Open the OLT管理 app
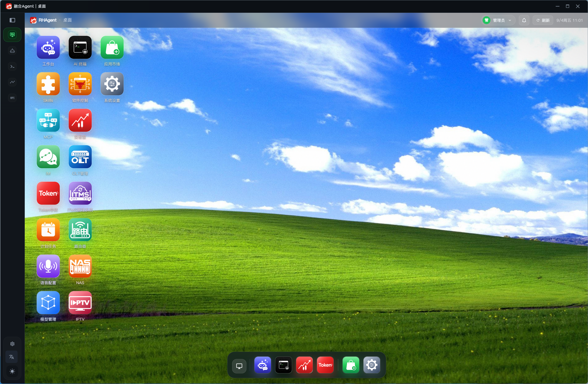588x384 pixels. click(80, 157)
